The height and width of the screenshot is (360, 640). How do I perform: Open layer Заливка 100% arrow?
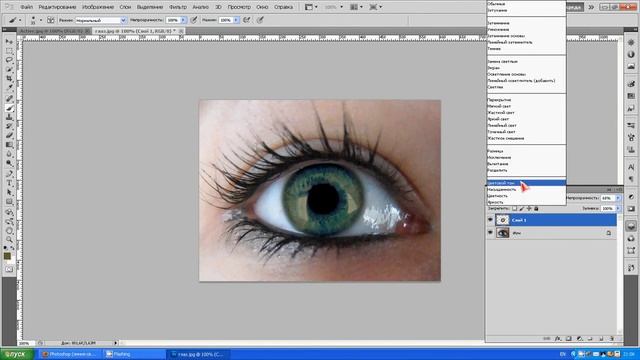pos(618,209)
